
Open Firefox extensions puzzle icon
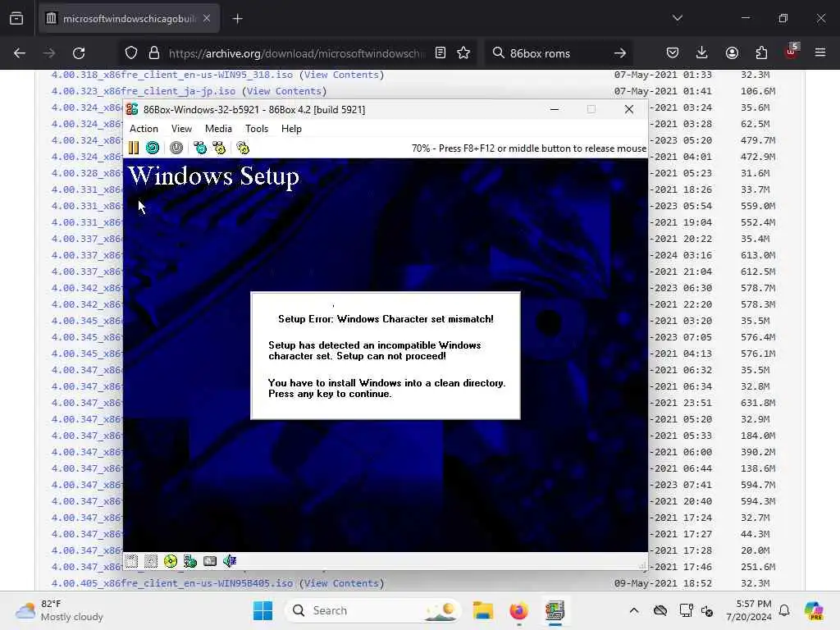tap(761, 52)
